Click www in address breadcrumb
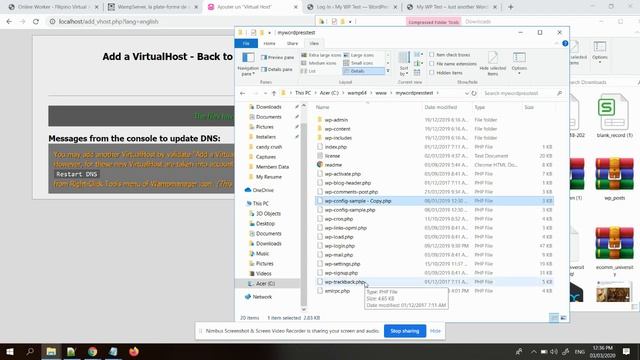The image size is (640, 360). click(381, 93)
